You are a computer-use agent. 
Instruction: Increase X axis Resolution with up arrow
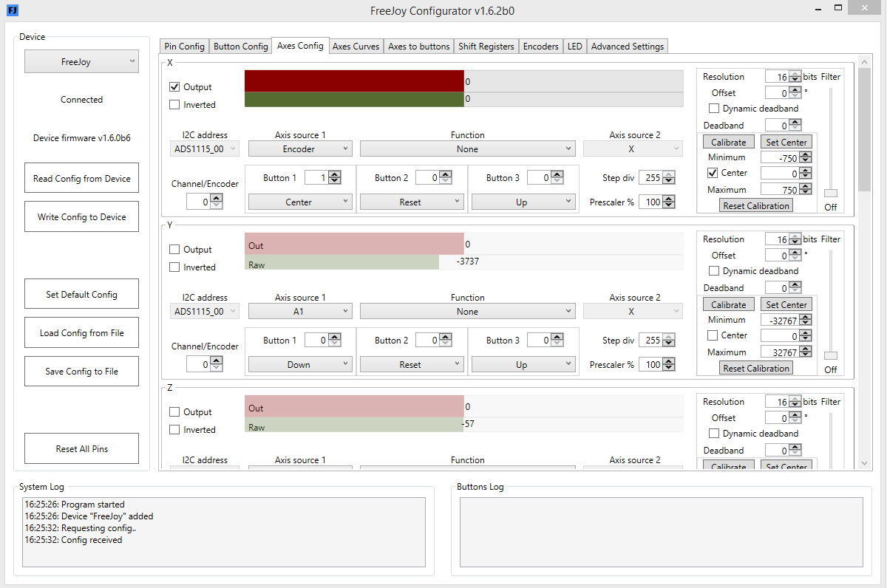tap(795, 74)
